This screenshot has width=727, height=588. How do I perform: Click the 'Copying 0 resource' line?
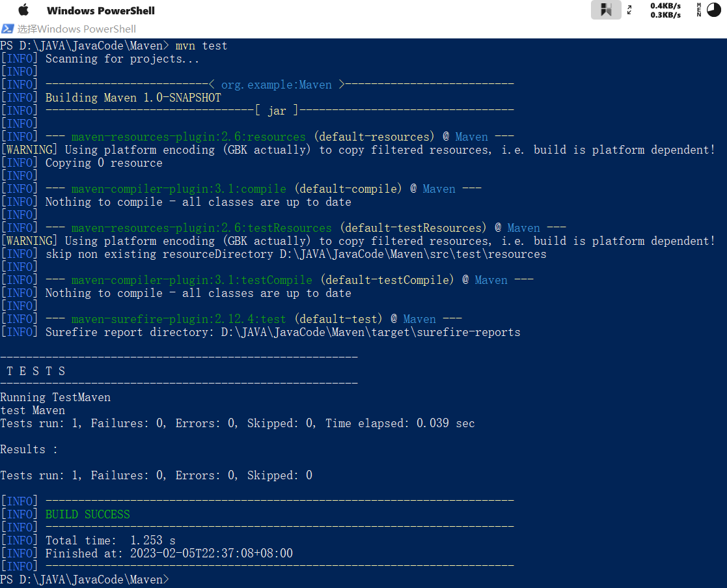coord(104,163)
